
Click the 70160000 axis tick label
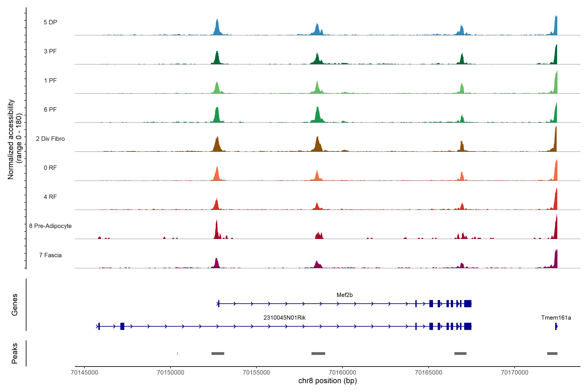point(342,372)
